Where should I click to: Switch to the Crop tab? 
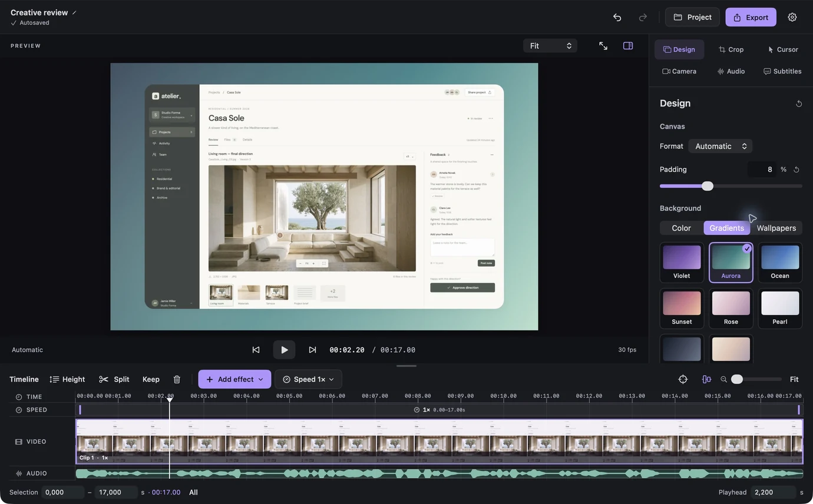pyautogui.click(x=731, y=49)
